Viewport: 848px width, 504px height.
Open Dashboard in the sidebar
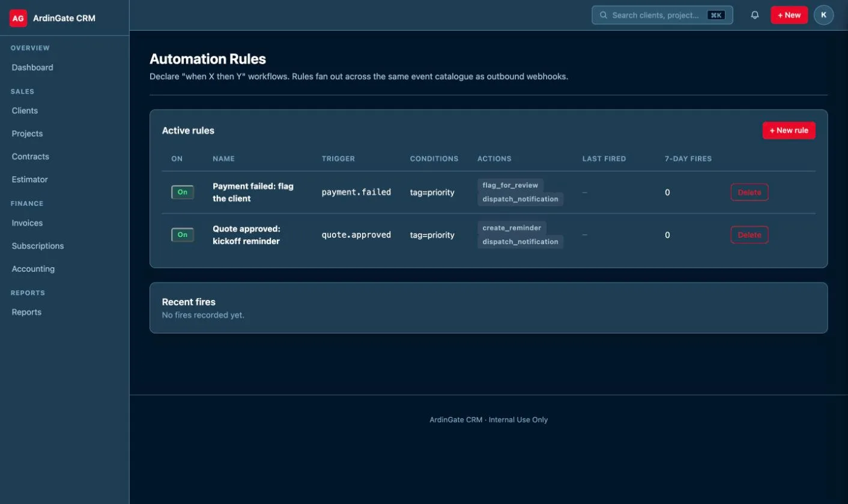[x=32, y=67]
